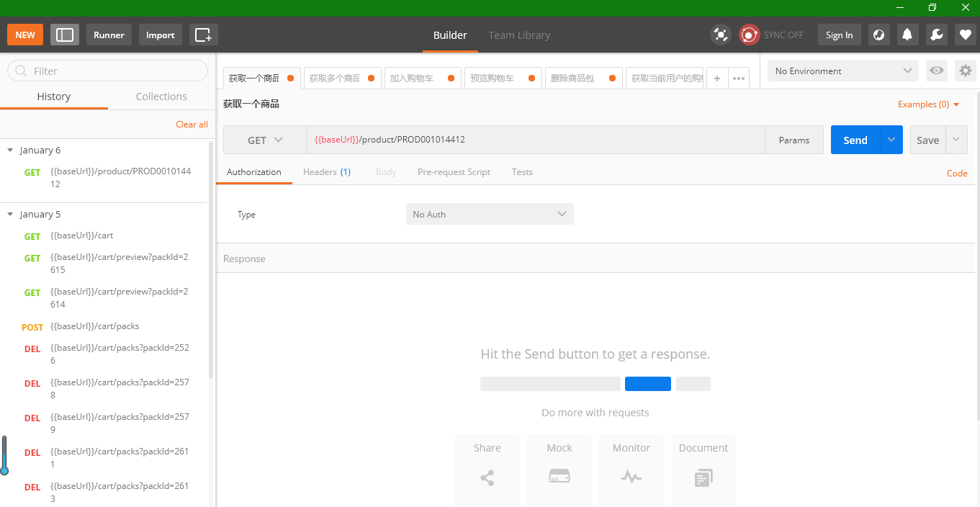Click the Save button
Viewport: 980px width, 507px height.
tap(927, 140)
